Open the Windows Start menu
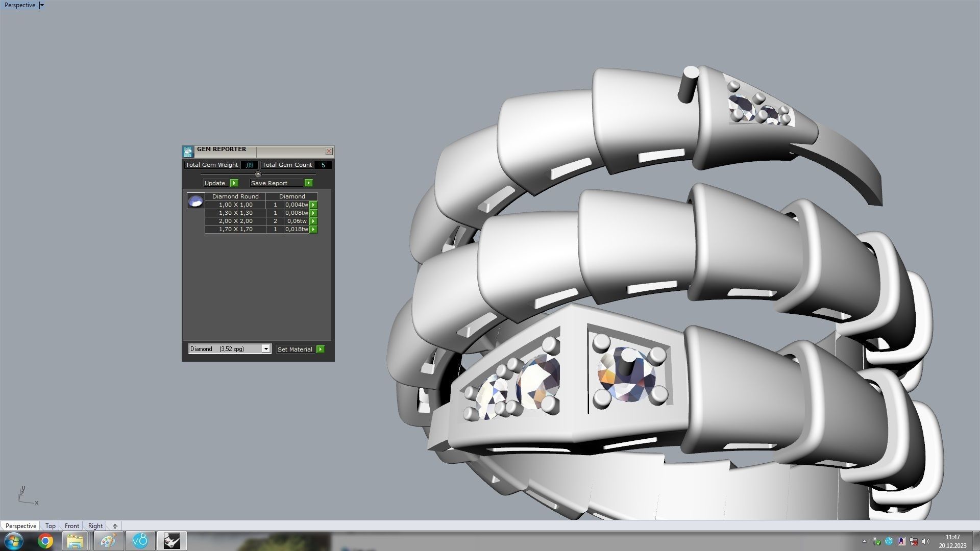Image resolution: width=980 pixels, height=551 pixels. (x=13, y=541)
